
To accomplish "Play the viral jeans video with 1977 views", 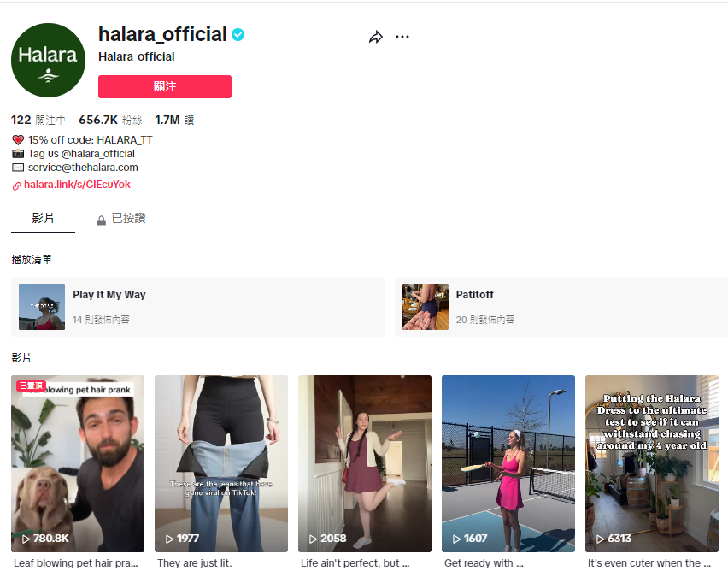I will [x=221, y=463].
